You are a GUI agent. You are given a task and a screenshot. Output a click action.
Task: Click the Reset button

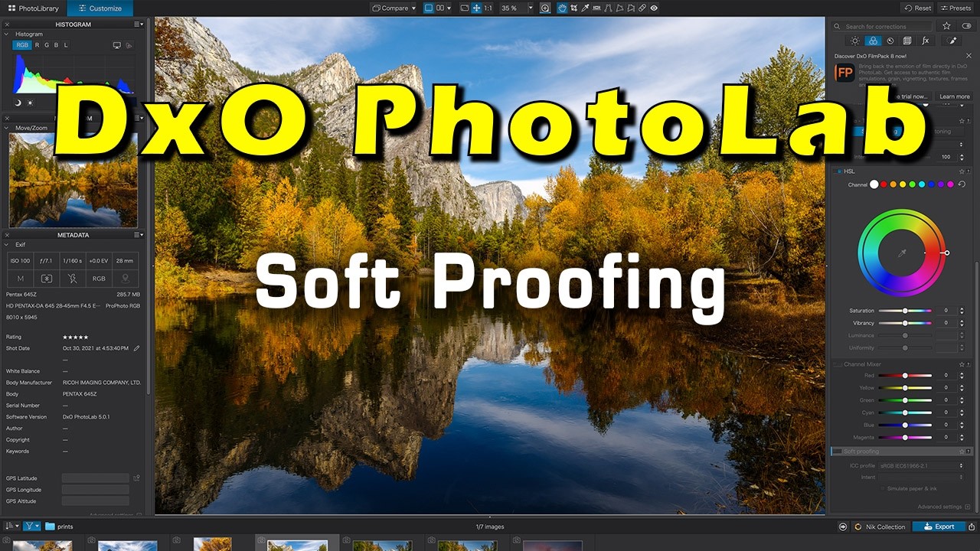coord(918,8)
